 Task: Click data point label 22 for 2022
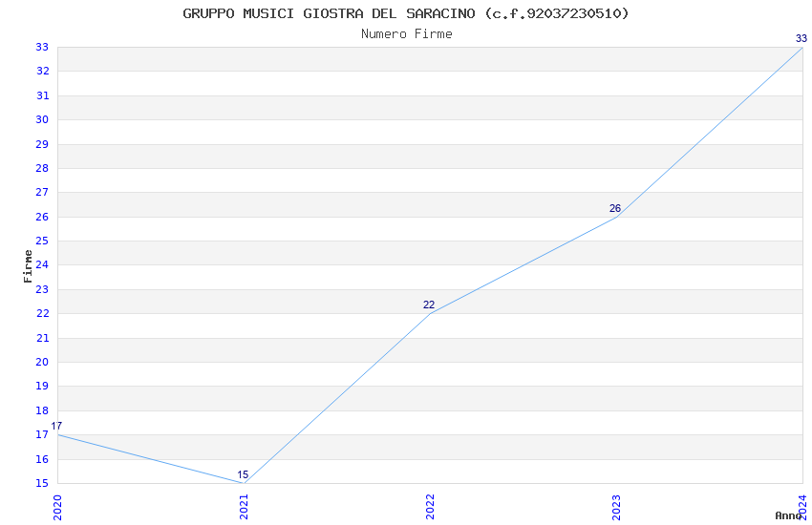click(x=429, y=304)
